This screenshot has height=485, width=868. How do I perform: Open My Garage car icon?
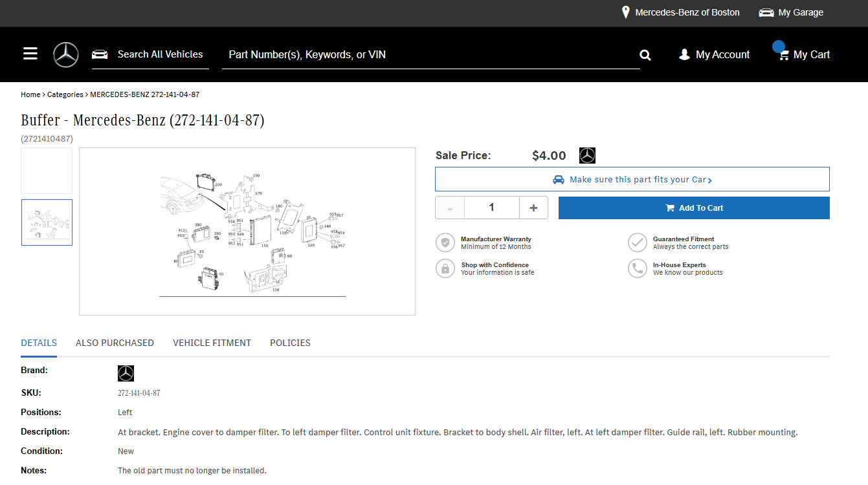tap(766, 12)
